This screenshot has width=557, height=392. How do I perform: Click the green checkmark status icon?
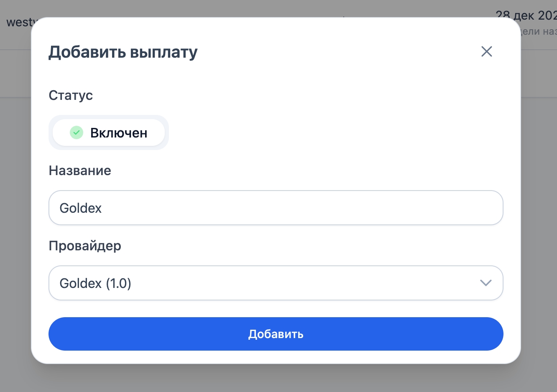click(x=76, y=132)
